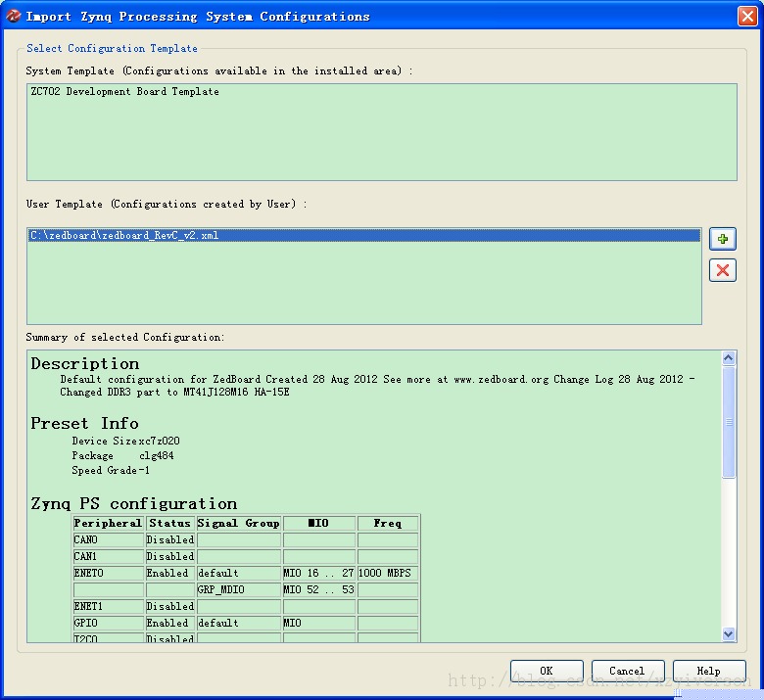Click the summary vertical scrollbar thumb
The height and width of the screenshot is (700, 764).
[729, 422]
